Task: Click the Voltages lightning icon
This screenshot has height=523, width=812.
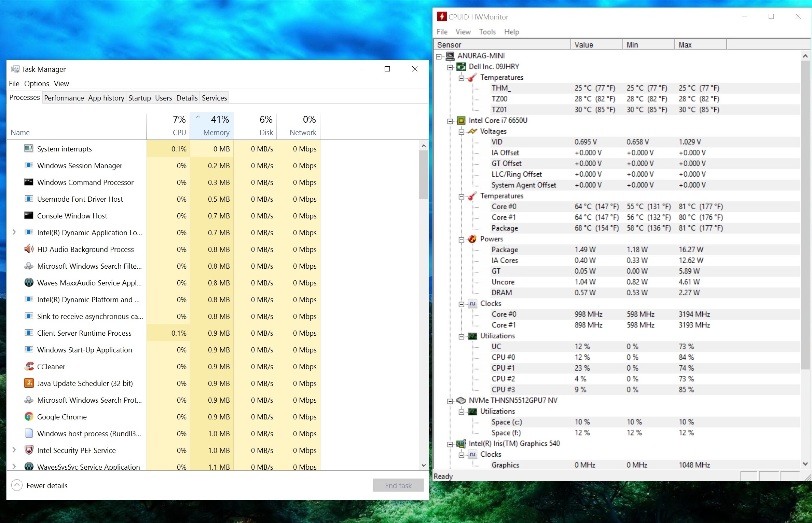Action: tap(472, 131)
